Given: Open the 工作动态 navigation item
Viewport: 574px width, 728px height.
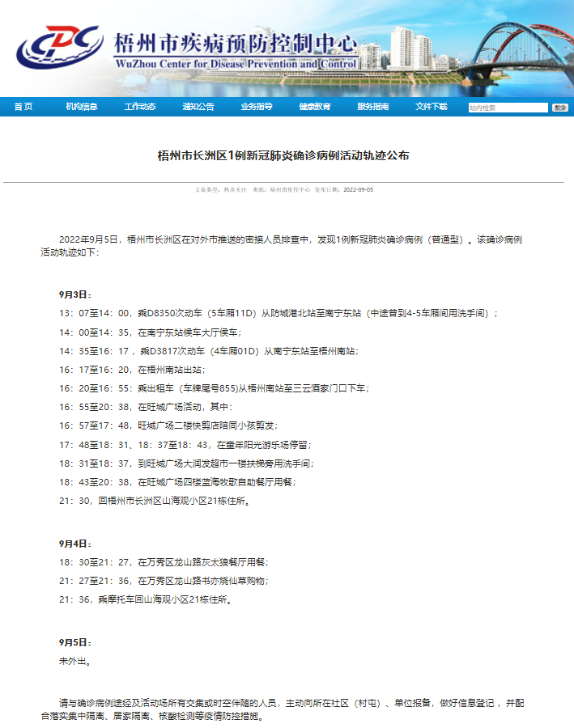Looking at the screenshot, I should tap(140, 107).
